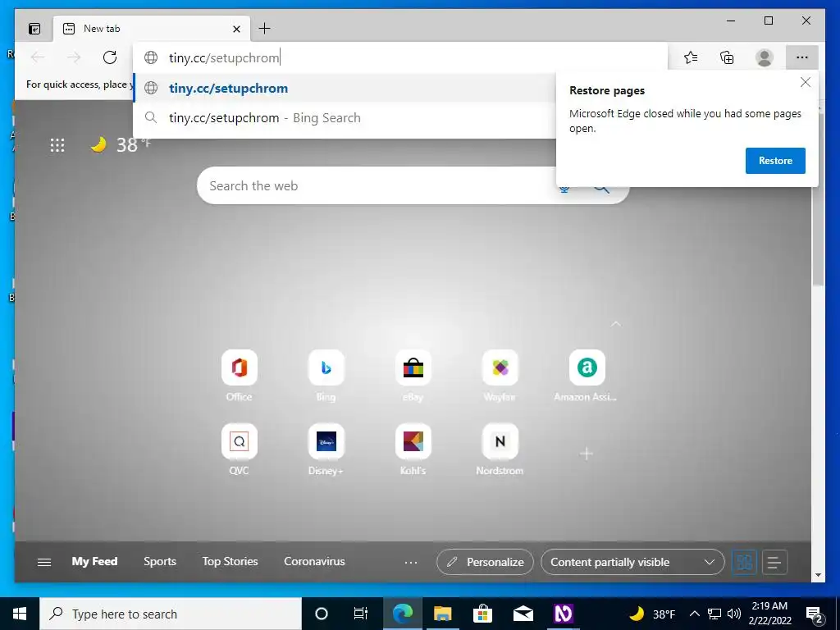
Task: Click the Restore button
Action: point(775,161)
